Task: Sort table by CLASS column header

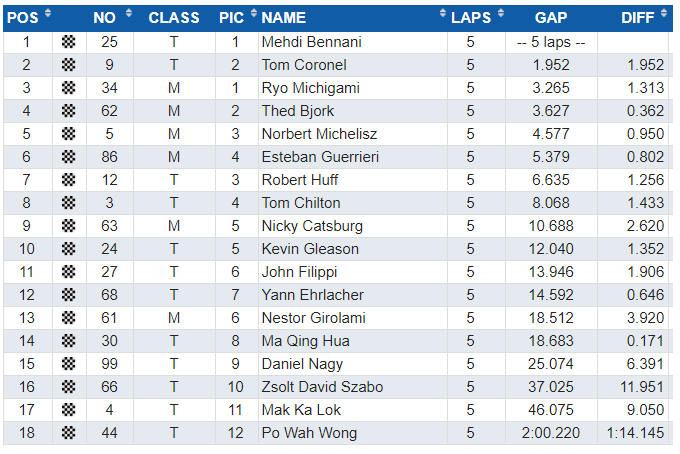Action: pyautogui.click(x=173, y=18)
